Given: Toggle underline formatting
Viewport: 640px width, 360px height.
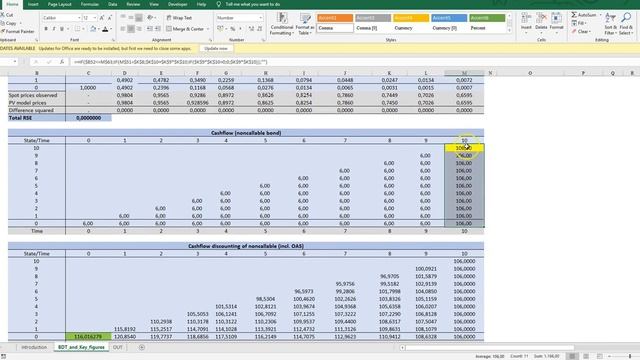Looking at the screenshot, I should coord(62,29).
